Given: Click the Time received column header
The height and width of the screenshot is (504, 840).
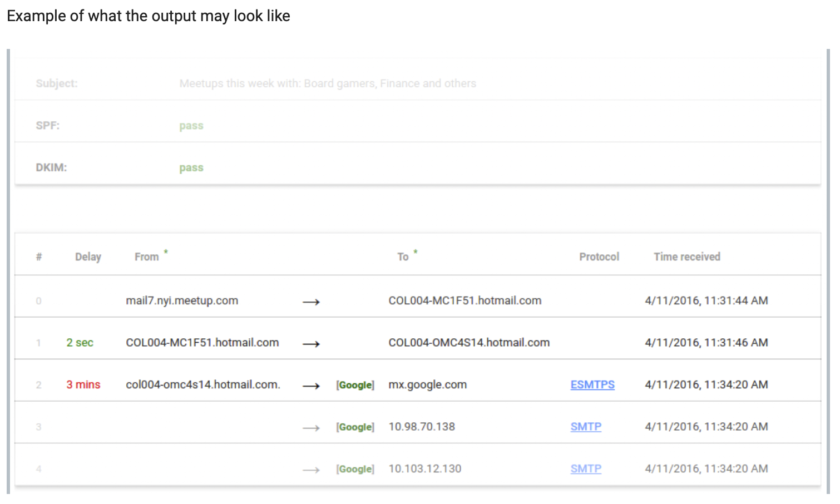Looking at the screenshot, I should [x=687, y=257].
